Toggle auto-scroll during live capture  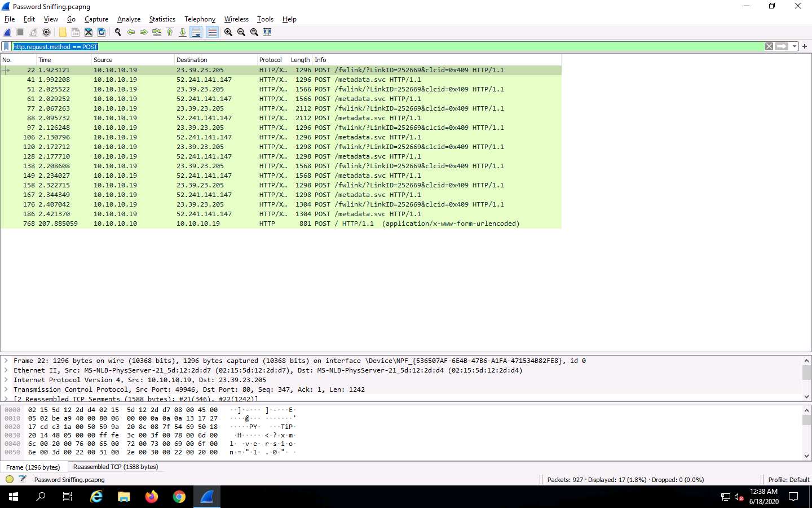point(196,32)
